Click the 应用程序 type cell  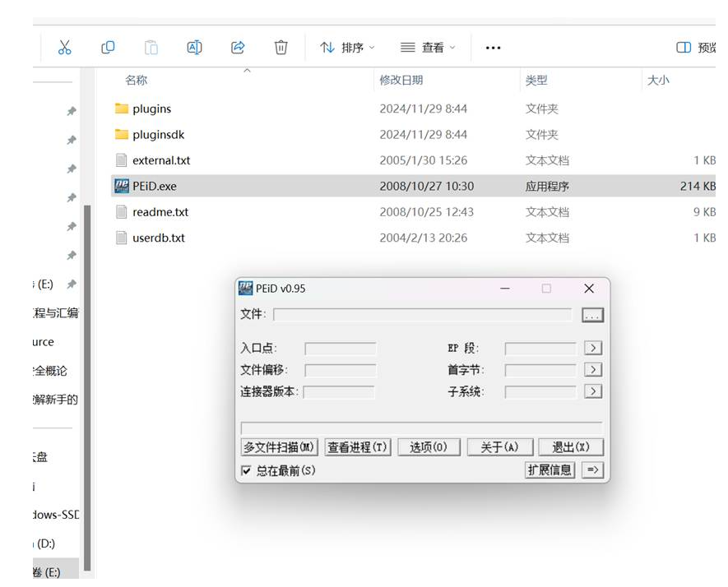pyautogui.click(x=547, y=186)
